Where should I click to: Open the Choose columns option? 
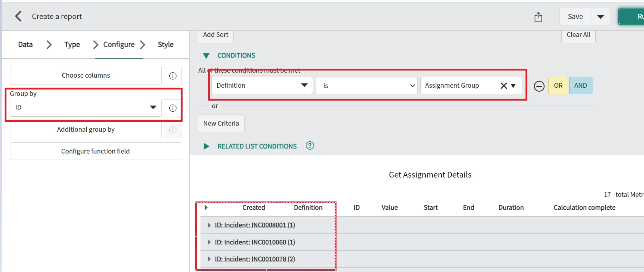[x=86, y=76]
